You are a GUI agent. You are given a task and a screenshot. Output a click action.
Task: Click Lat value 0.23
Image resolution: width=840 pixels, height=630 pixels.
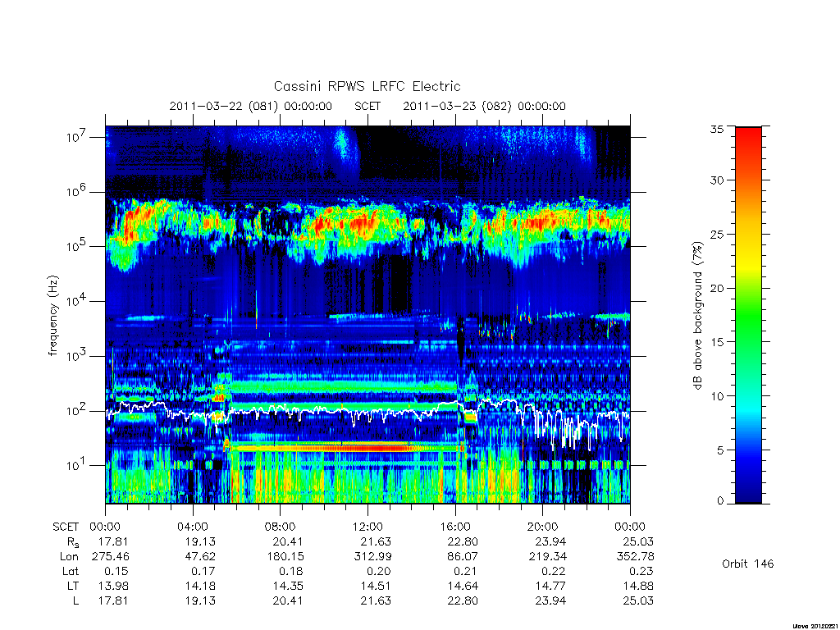(641, 571)
